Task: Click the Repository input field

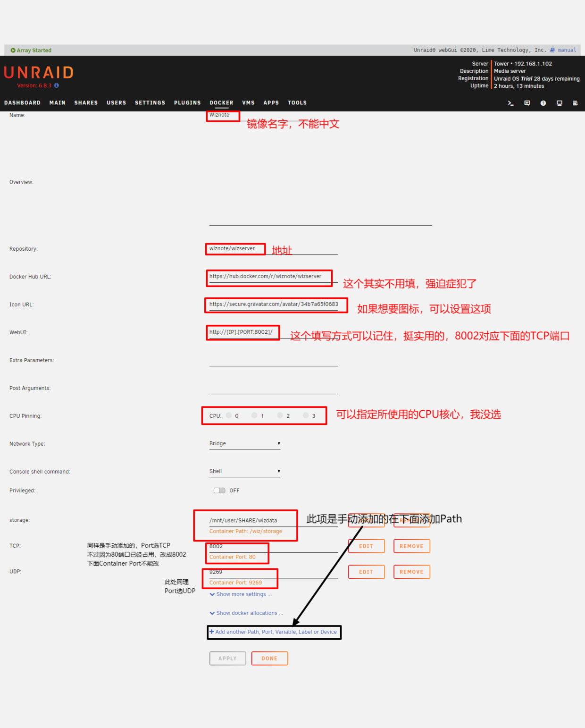Action: click(x=274, y=249)
